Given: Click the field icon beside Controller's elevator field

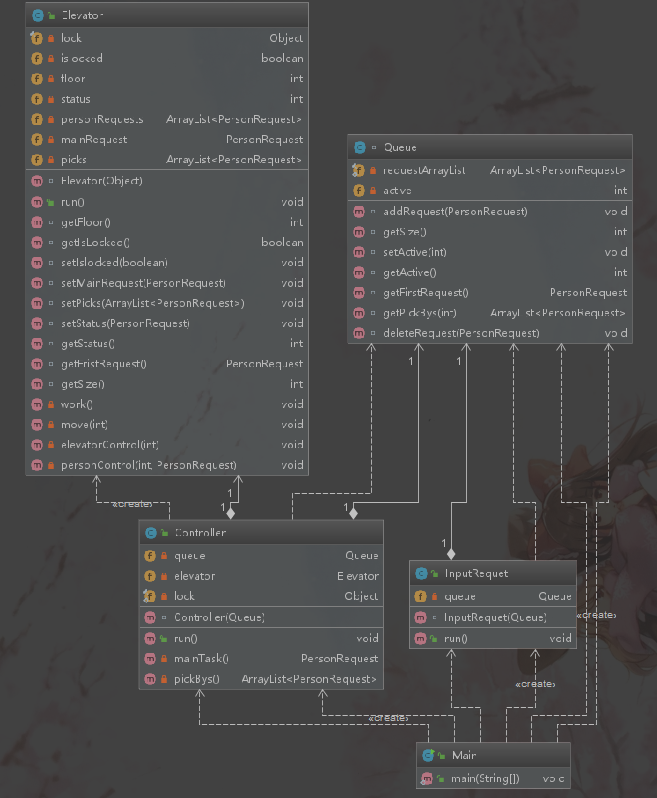Looking at the screenshot, I should click(150, 576).
